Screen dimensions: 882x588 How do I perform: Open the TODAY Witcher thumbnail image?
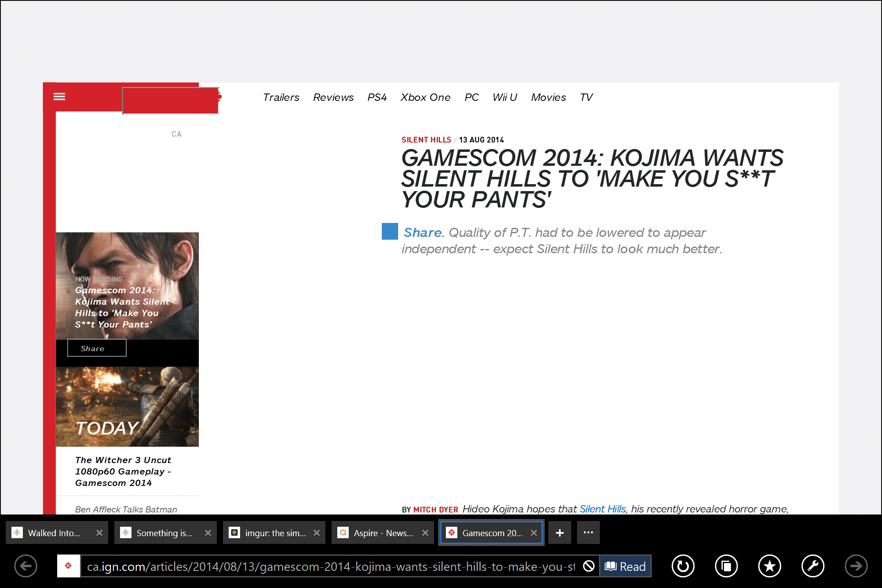[127, 407]
